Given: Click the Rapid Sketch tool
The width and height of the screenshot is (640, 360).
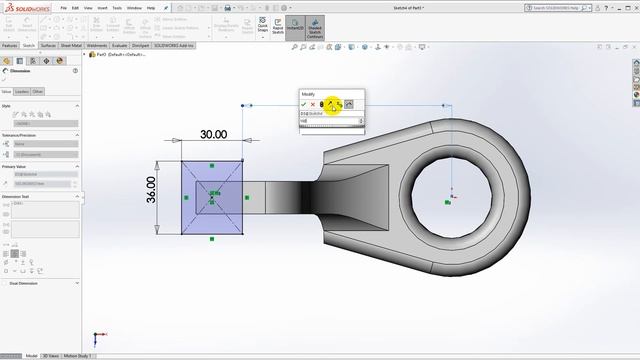Looking at the screenshot, I should 278,27.
